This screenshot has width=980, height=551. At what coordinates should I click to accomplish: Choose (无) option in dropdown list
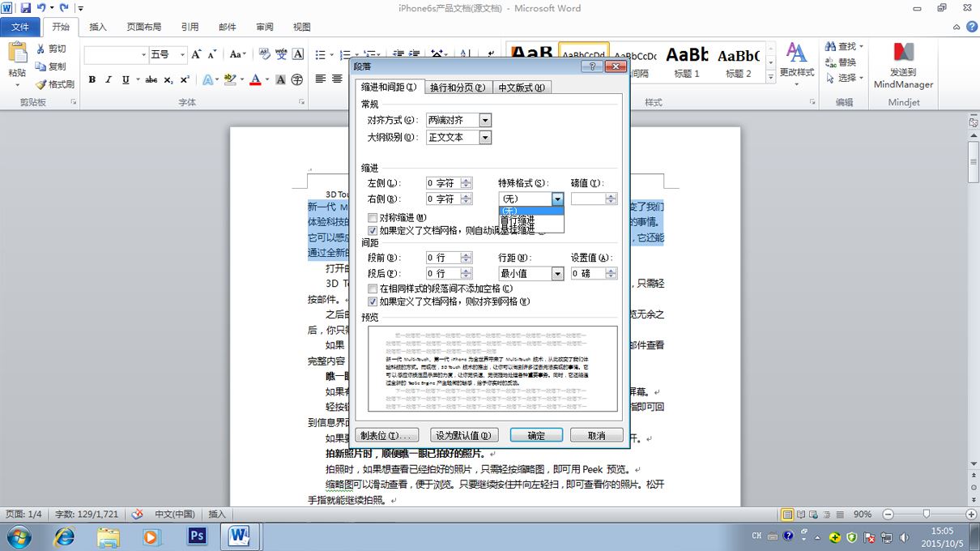(530, 211)
